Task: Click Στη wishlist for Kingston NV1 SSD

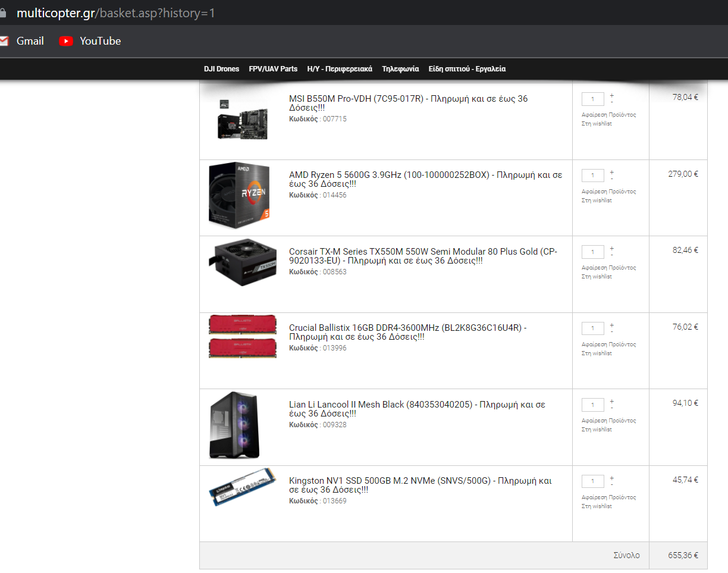Action: click(x=597, y=506)
